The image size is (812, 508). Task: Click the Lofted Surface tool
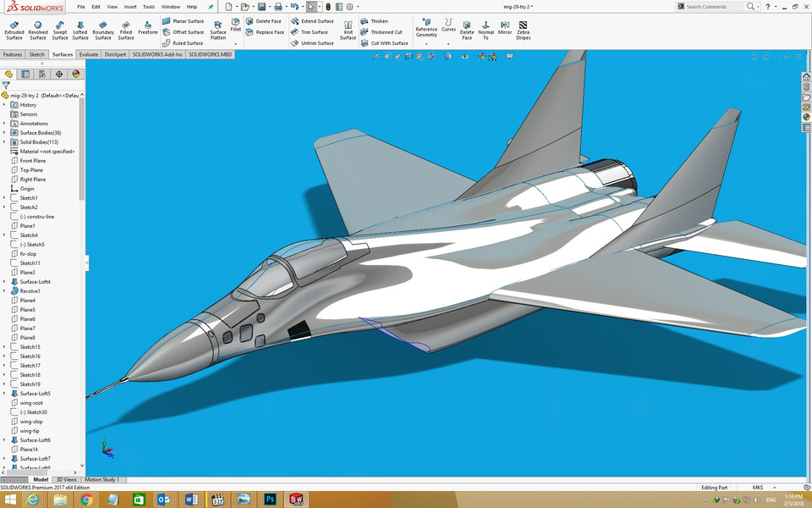(80, 30)
